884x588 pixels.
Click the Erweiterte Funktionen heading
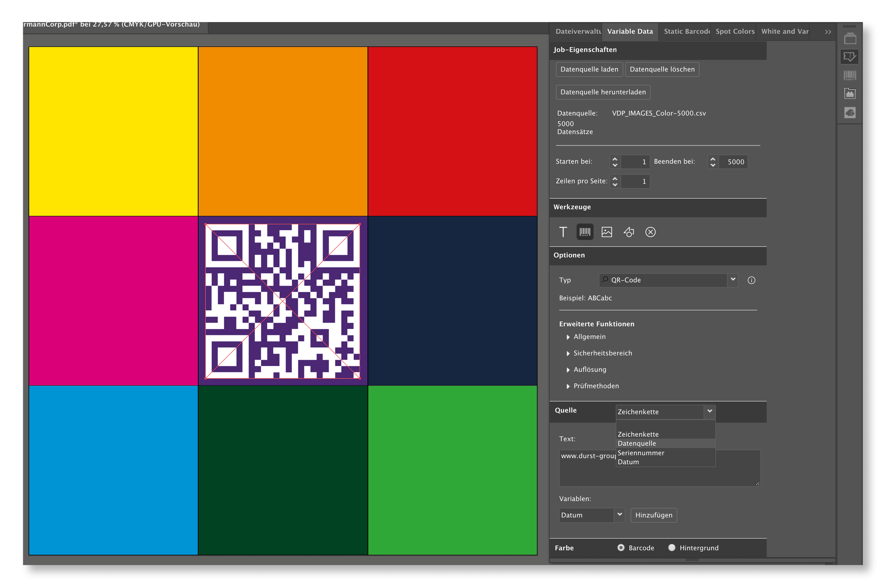(x=597, y=324)
